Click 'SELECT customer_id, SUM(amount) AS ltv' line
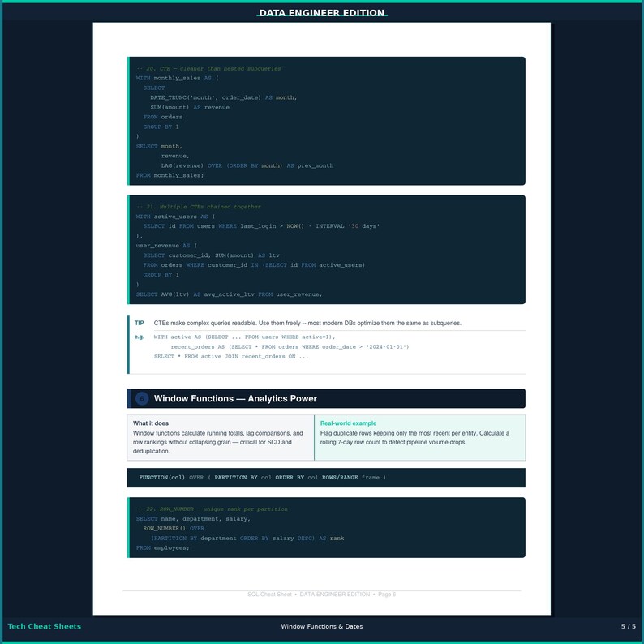644x644 pixels. coord(211,255)
